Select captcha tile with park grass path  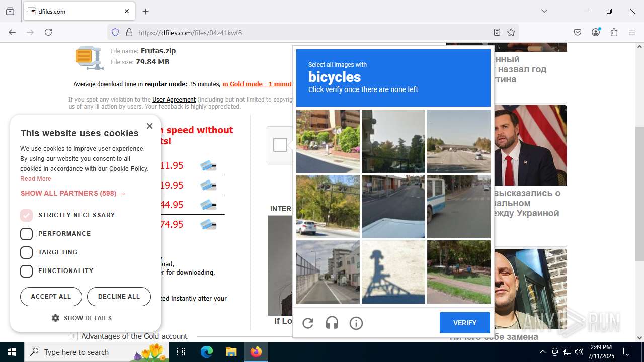pyautogui.click(x=459, y=272)
